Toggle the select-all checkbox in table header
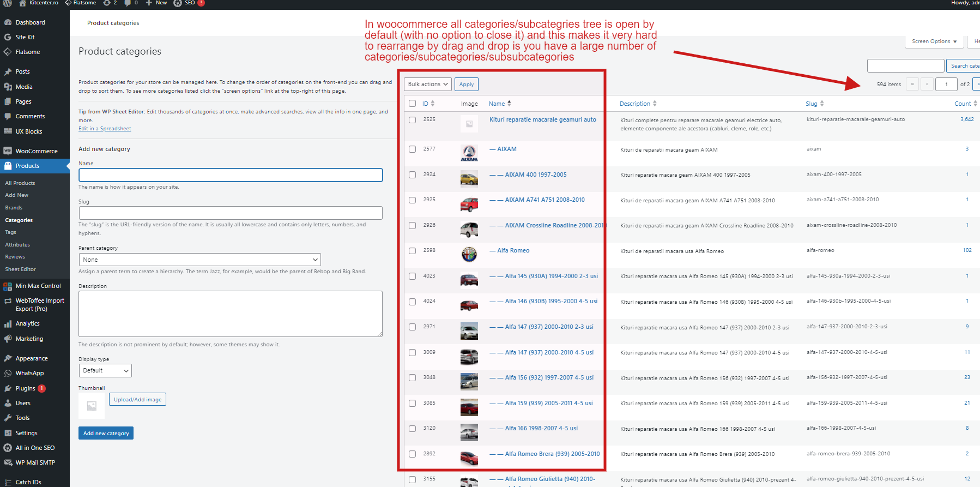This screenshot has height=487, width=980. click(x=412, y=104)
